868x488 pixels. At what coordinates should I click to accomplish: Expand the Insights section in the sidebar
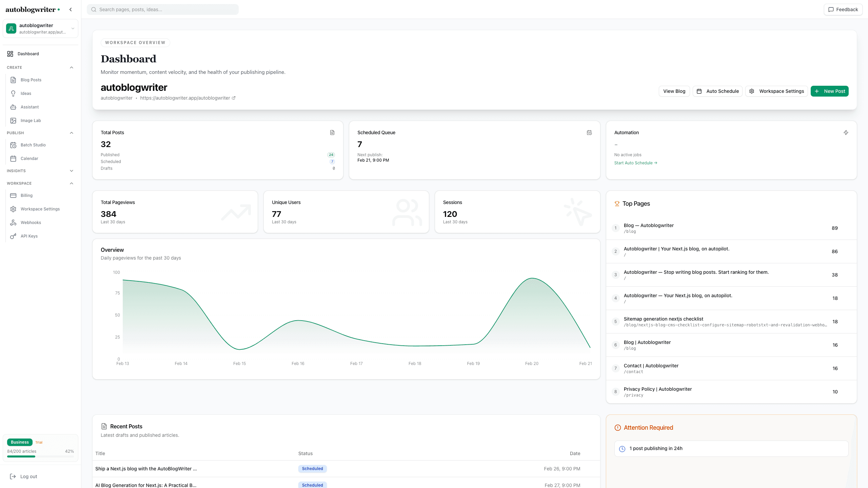point(72,171)
